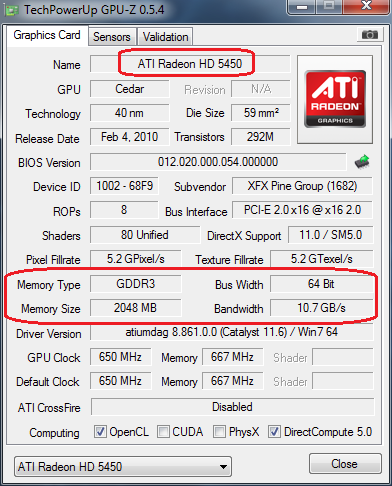Image resolution: width=392 pixels, height=486 pixels.
Task: Click the BIOS Version field
Action: click(x=218, y=162)
